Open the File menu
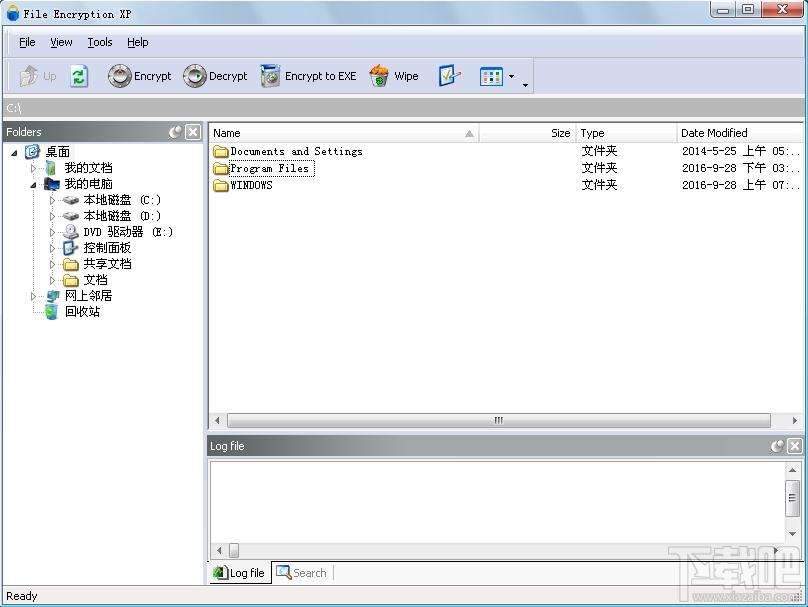The image size is (808, 607). click(x=27, y=42)
